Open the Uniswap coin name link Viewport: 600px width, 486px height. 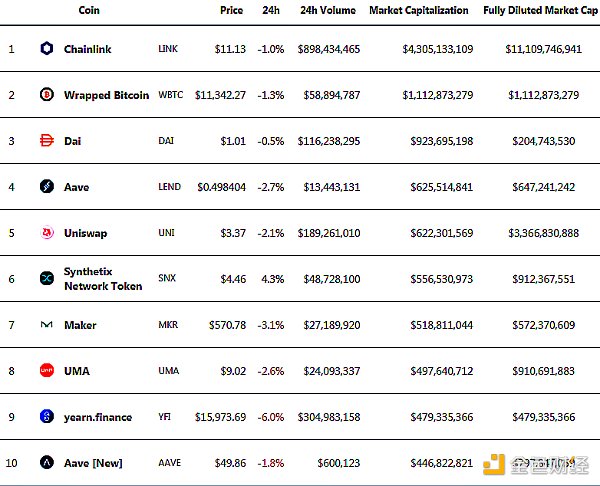85,233
